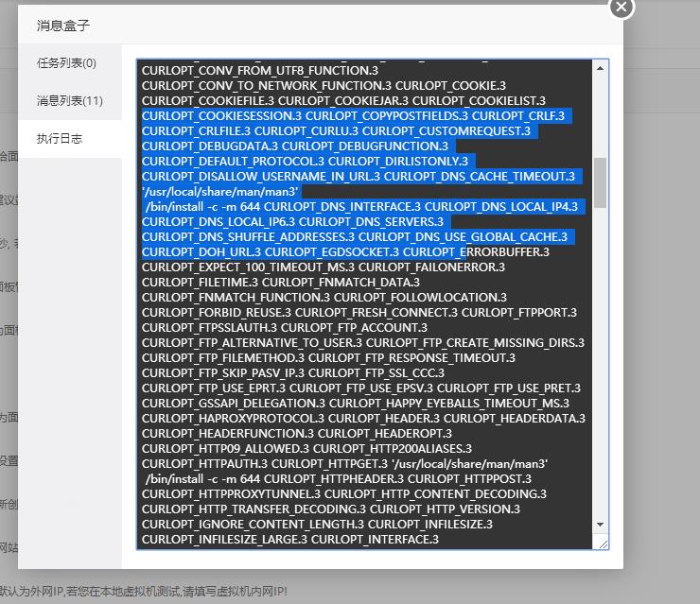Click the text CURLOPT_FTP_USE_EPRT.3
The height and width of the screenshot is (604, 700).
point(214,389)
